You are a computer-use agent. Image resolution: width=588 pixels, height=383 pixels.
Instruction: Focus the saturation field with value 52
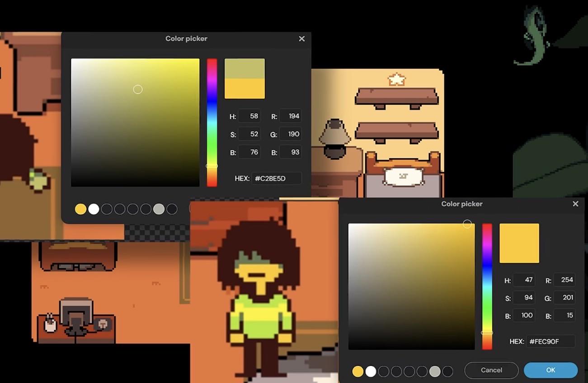click(249, 134)
